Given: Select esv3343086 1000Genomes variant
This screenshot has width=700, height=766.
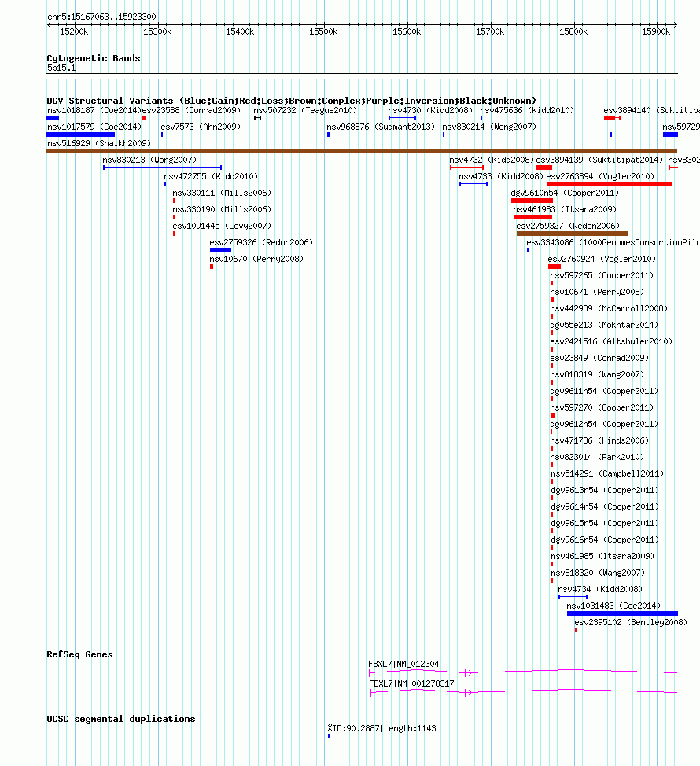Looking at the screenshot, I should (613, 243).
